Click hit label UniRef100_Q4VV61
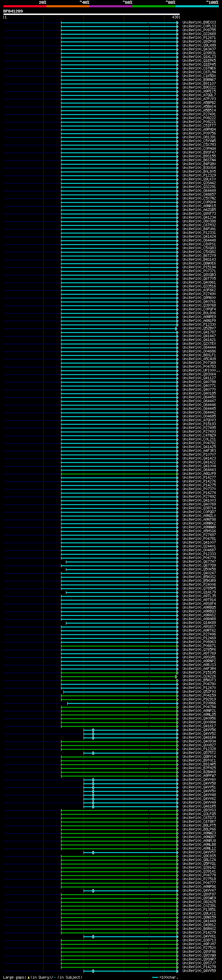 pos(199,937)
